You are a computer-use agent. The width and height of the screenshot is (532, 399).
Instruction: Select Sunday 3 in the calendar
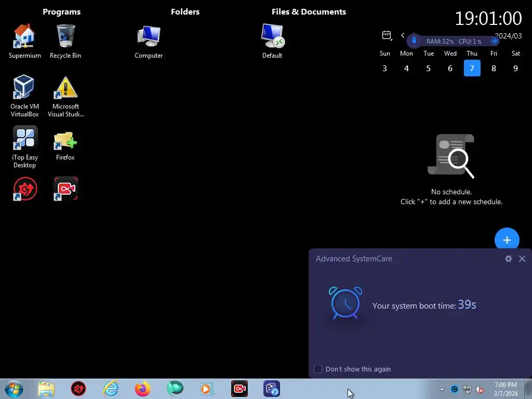tap(384, 68)
